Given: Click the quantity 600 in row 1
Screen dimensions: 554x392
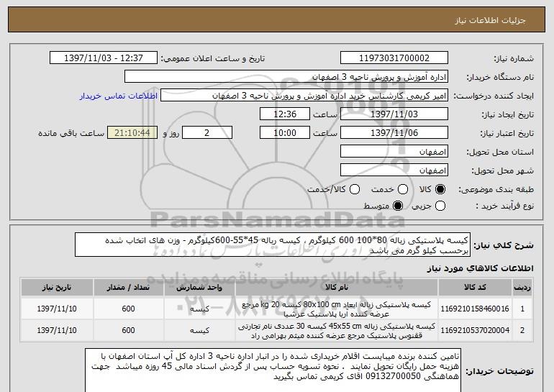Looking at the screenshot, I should click(128, 309).
